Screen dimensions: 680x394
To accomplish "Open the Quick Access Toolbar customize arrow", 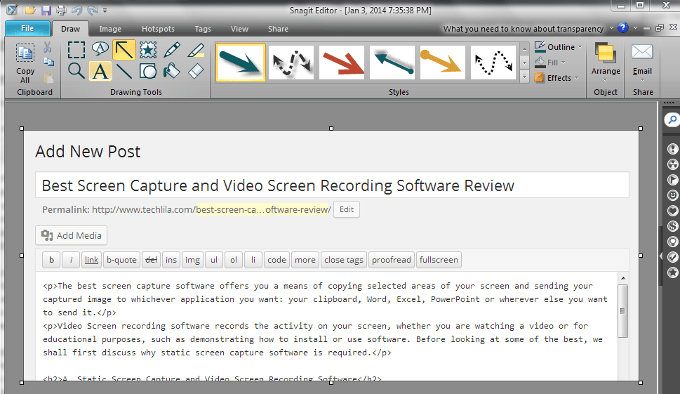I will 105,10.
